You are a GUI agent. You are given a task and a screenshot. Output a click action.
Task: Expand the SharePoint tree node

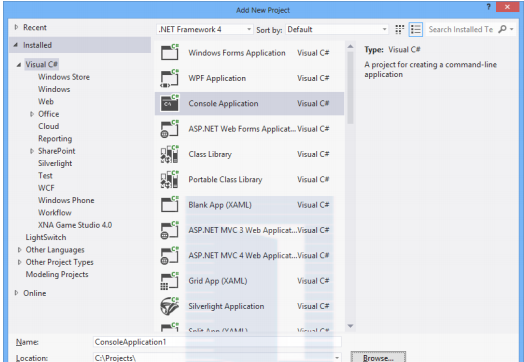[x=32, y=151]
